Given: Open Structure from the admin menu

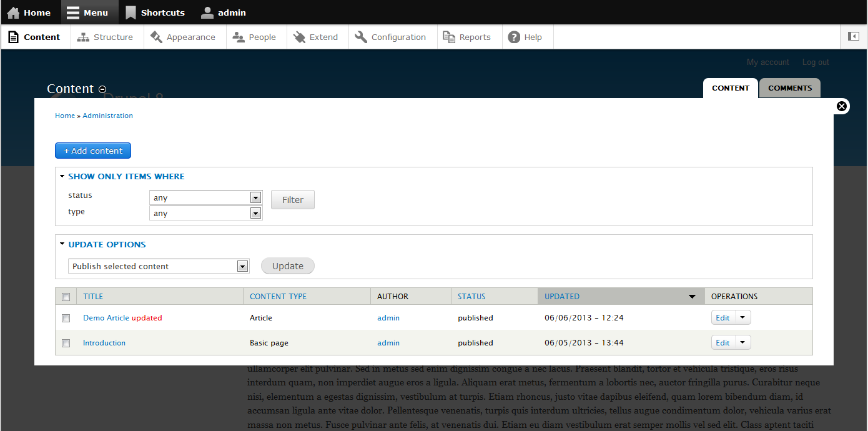Looking at the screenshot, I should coord(106,37).
